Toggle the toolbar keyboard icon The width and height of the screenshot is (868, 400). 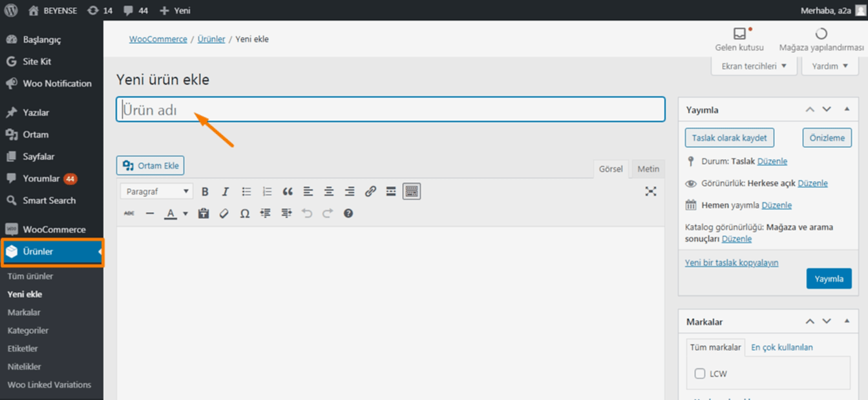412,191
